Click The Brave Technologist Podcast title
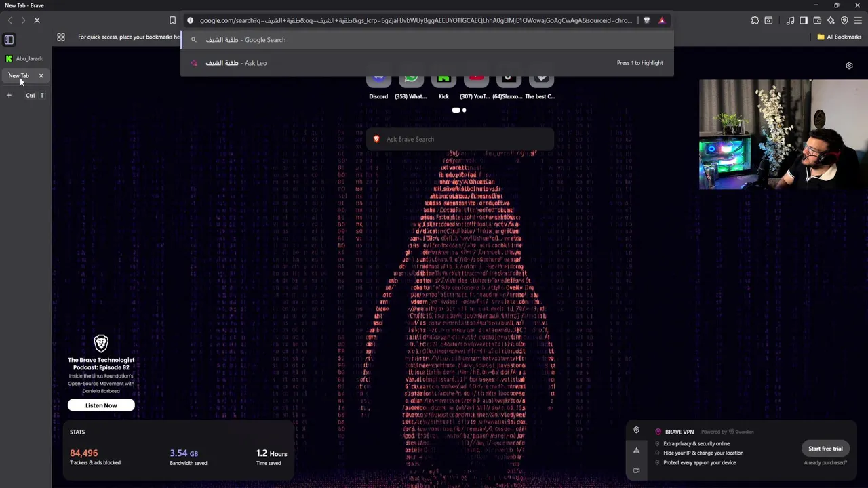 [101, 363]
